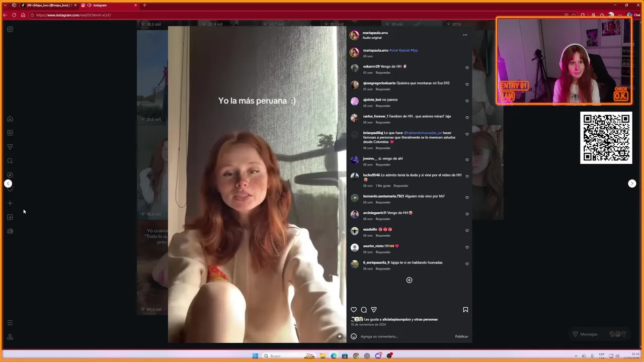Open Discord from the taskbar
The height and width of the screenshot is (362, 644).
point(378,356)
